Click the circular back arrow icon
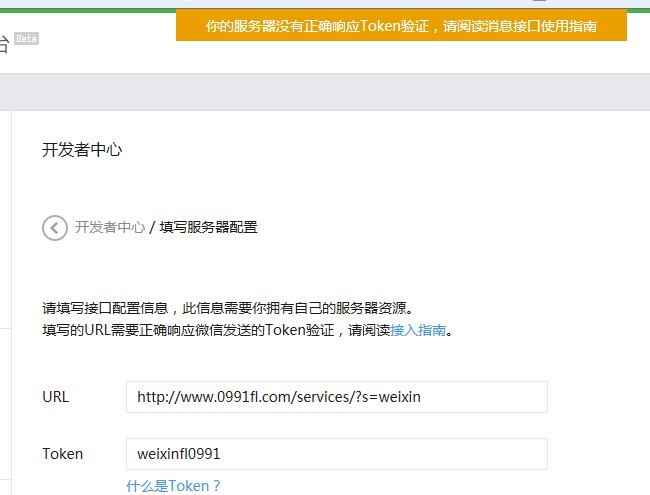Screen dimensions: 650x495 pos(55,228)
